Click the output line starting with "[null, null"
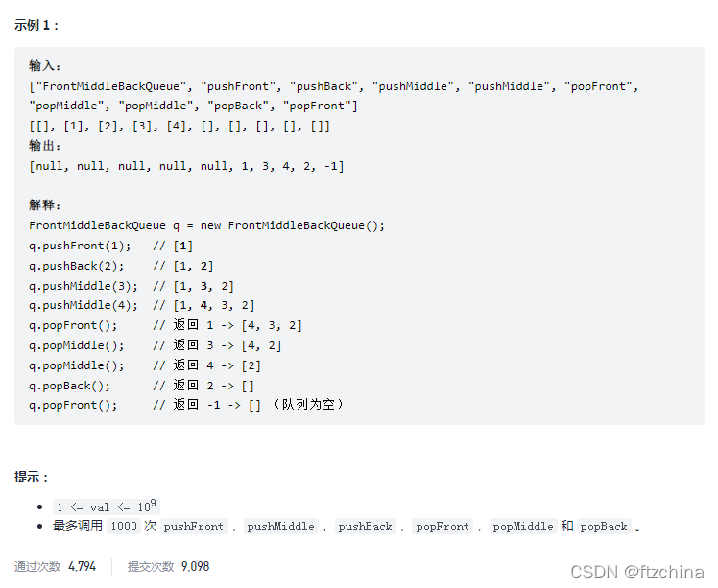This screenshot has width=718, height=588. coord(186,166)
